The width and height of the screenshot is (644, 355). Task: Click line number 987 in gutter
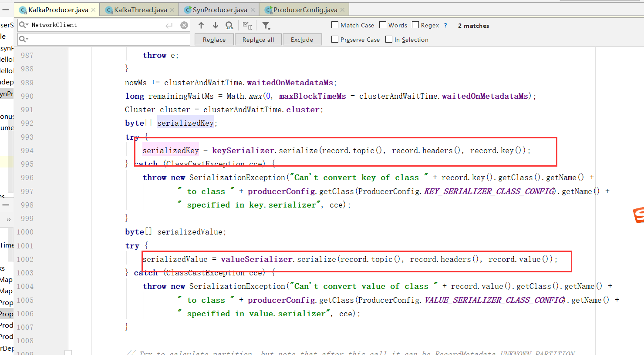pos(27,55)
